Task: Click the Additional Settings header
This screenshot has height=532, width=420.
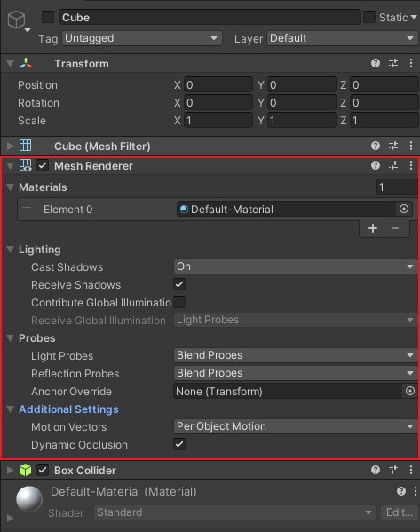Action: (68, 409)
